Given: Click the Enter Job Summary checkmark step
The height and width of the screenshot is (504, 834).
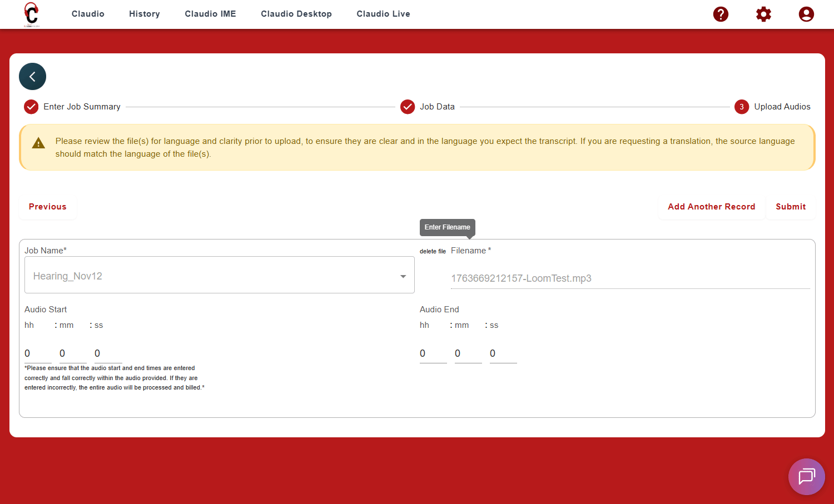Looking at the screenshot, I should coord(31,107).
